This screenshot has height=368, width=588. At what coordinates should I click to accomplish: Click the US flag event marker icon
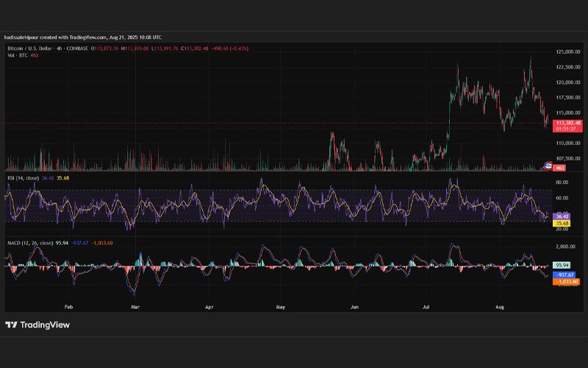pos(548,166)
